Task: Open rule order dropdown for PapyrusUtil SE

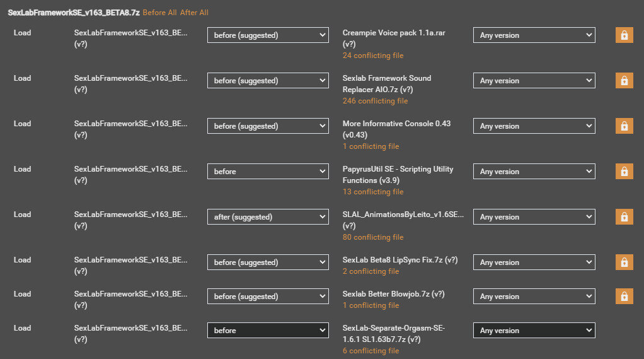Action: pyautogui.click(x=268, y=172)
